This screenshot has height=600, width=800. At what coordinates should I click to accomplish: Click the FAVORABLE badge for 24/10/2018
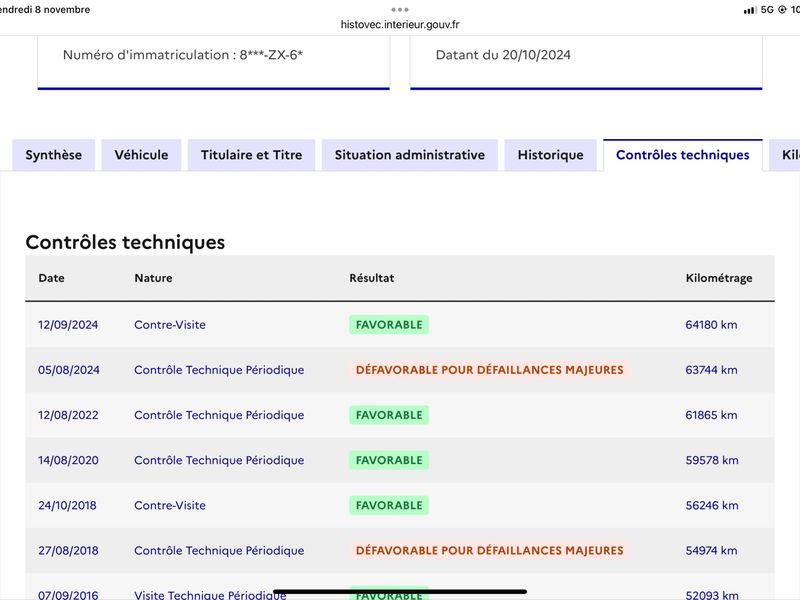point(389,506)
